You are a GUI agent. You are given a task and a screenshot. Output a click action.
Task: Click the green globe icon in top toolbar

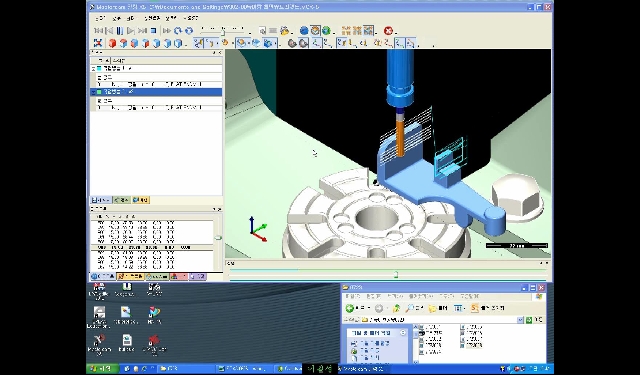pos(326,31)
